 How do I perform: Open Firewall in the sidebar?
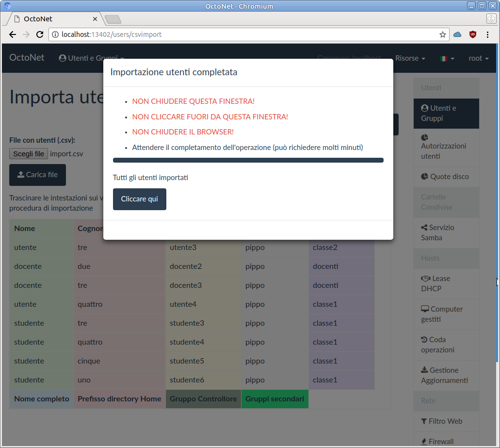[446, 440]
